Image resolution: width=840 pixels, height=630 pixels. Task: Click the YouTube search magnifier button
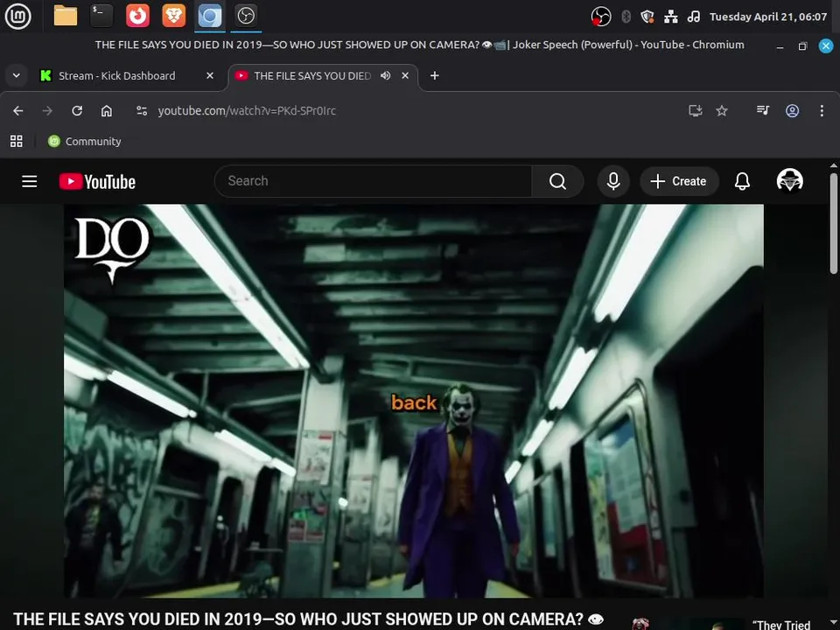coord(557,181)
